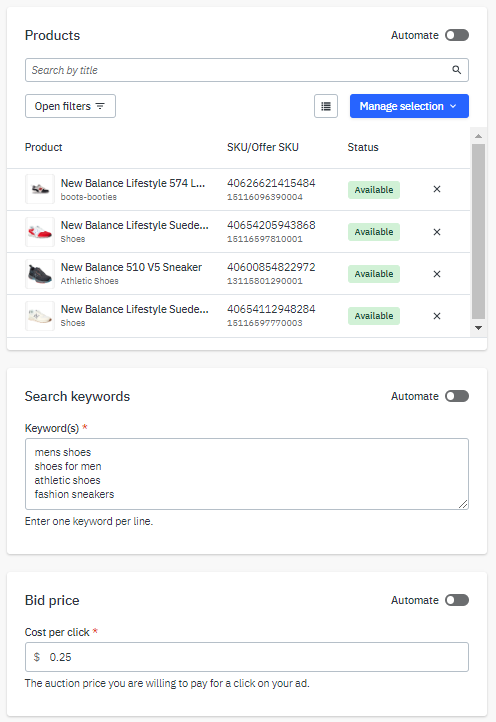
Task: Turn on Automate for Bid price
Action: coord(456,600)
